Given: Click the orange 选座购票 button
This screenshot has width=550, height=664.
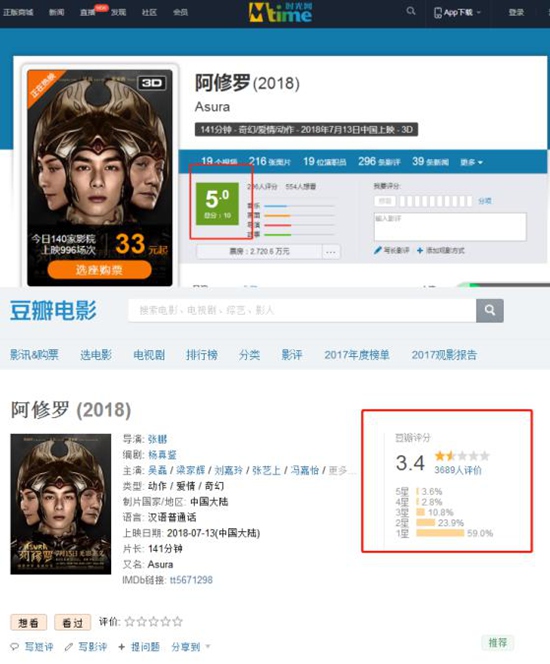Looking at the screenshot, I should [x=99, y=270].
